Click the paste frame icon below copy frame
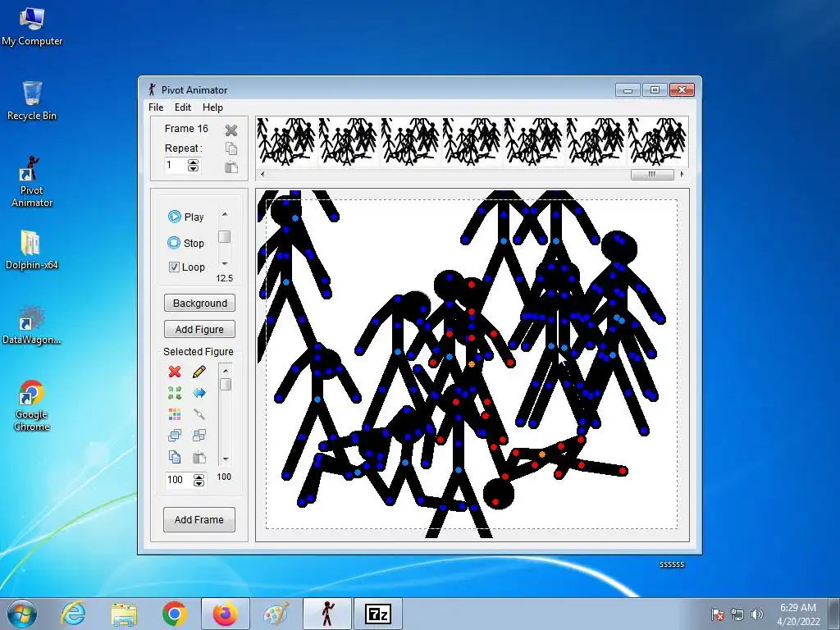Viewport: 840px width, 630px height. coord(231,167)
